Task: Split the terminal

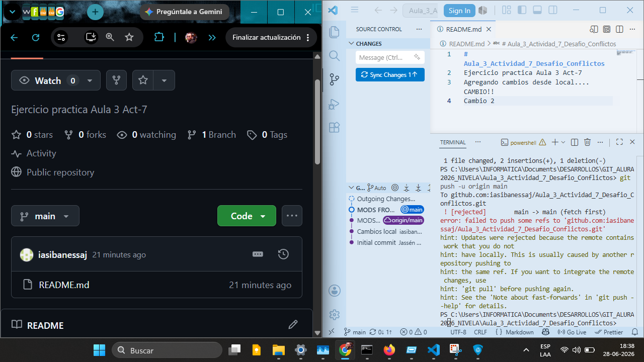Action: (x=575, y=142)
